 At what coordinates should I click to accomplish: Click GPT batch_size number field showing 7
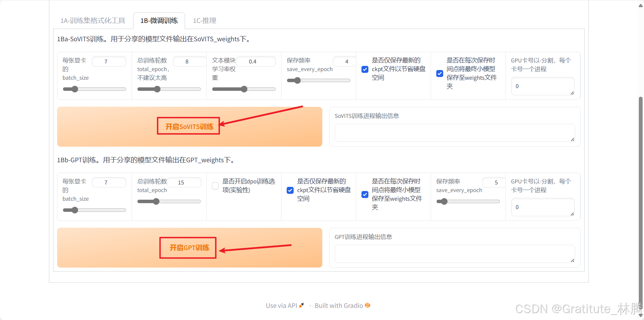109,182
